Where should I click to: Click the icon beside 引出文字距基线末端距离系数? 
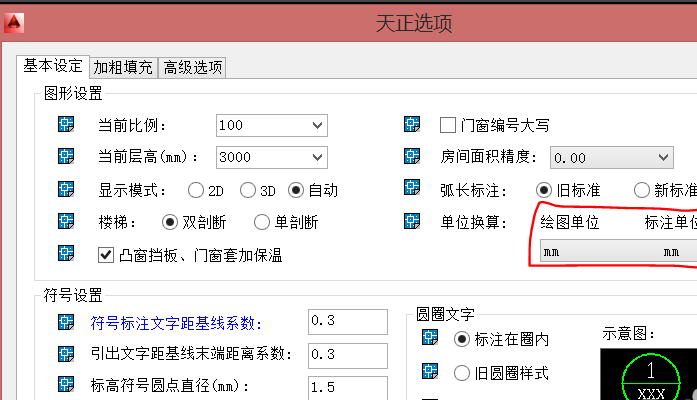point(66,354)
